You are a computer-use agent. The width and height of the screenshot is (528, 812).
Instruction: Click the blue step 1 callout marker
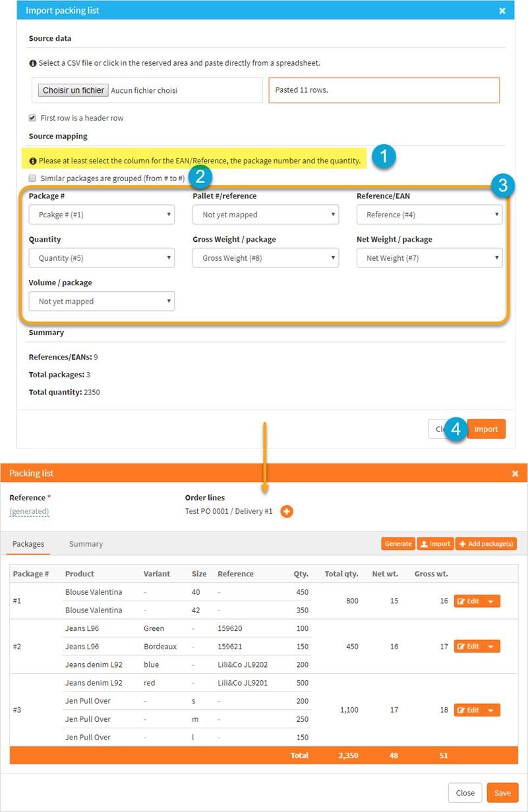pyautogui.click(x=384, y=159)
